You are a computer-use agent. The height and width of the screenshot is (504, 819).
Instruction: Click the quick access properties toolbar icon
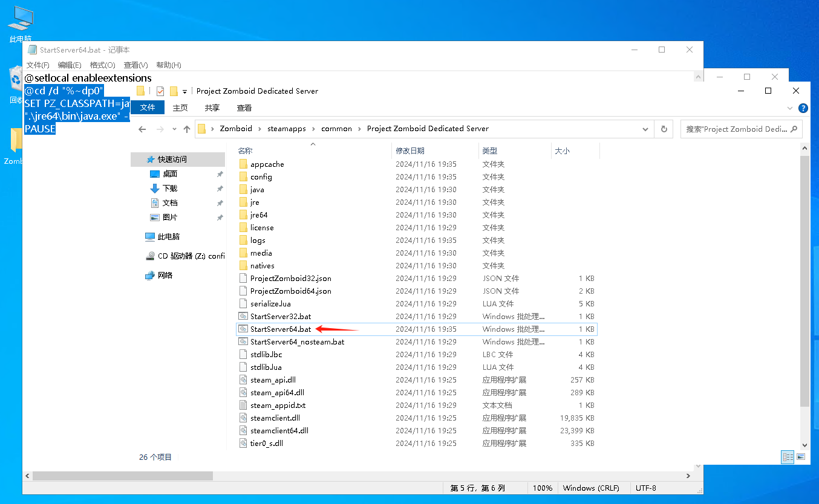(x=160, y=91)
